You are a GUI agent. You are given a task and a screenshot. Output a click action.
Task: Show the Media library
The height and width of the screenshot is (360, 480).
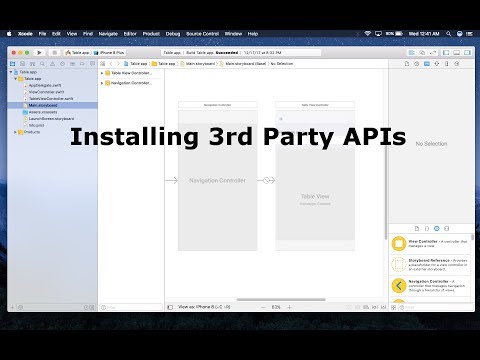(x=447, y=228)
